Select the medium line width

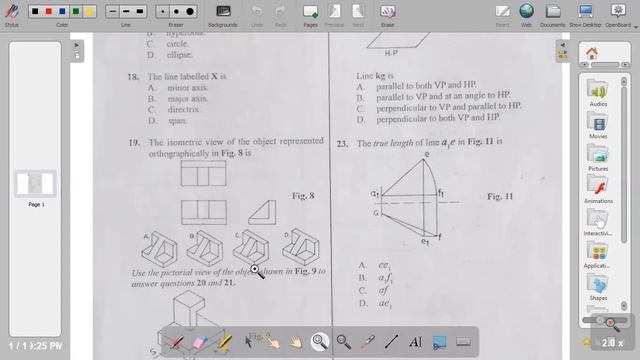point(126,11)
